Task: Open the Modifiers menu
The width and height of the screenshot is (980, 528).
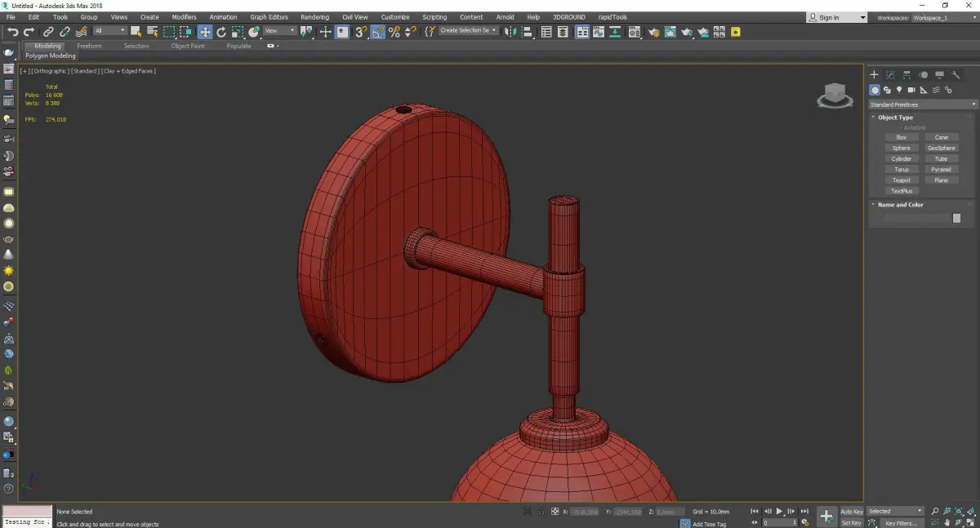Action: pos(184,17)
